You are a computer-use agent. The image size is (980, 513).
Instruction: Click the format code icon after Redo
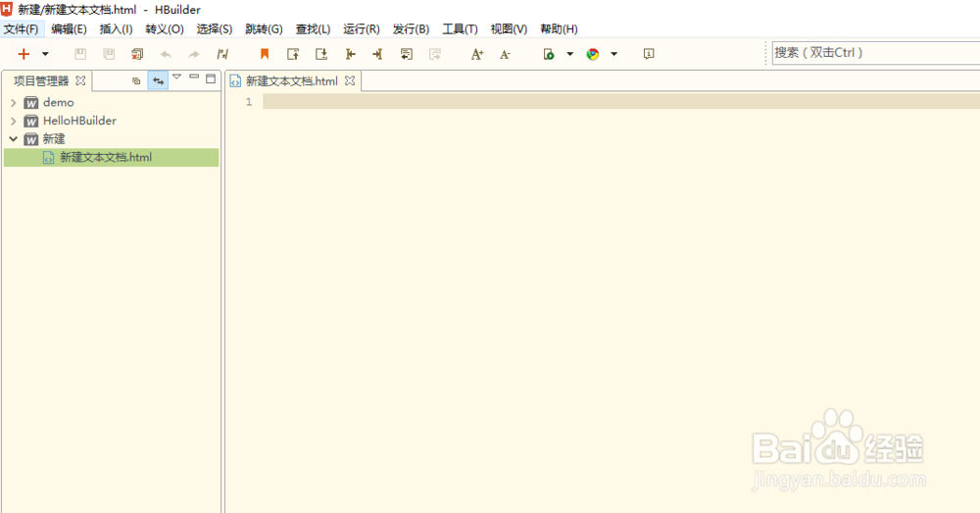point(222,54)
